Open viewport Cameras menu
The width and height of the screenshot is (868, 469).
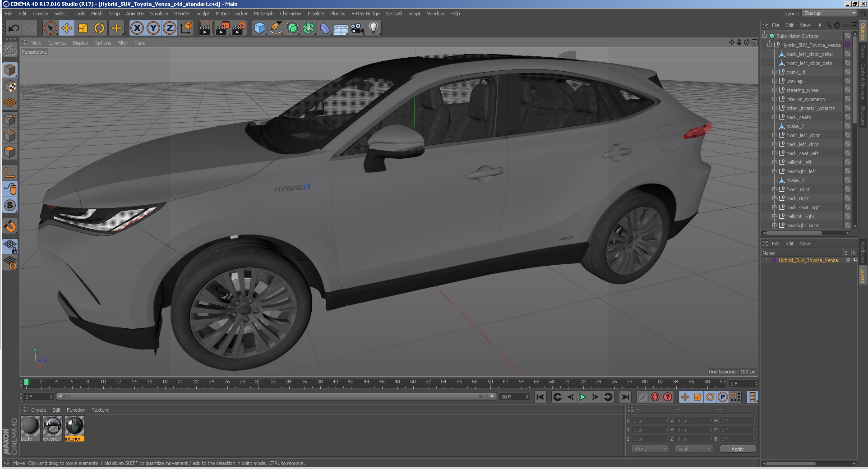(x=57, y=43)
